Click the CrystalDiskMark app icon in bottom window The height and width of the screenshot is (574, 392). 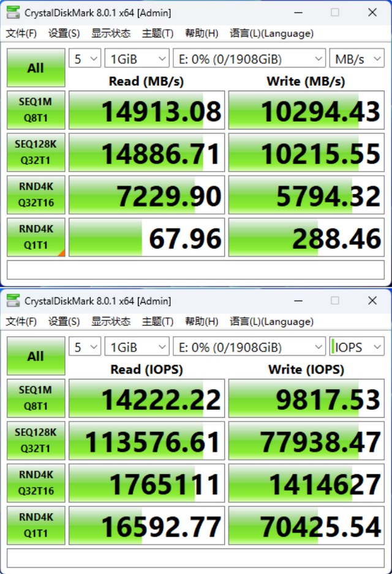point(13,301)
